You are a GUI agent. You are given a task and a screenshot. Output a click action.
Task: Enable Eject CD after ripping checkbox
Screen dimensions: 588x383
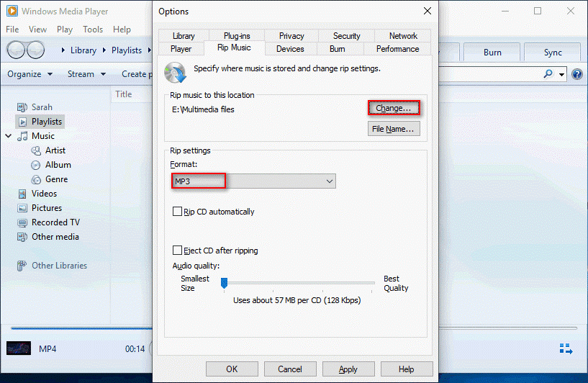[x=177, y=251]
